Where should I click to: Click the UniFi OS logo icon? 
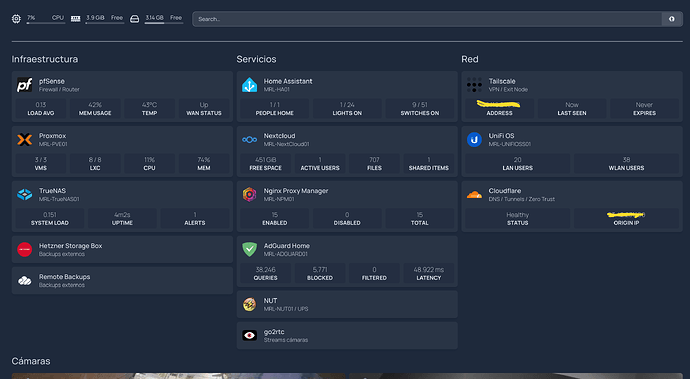474,140
